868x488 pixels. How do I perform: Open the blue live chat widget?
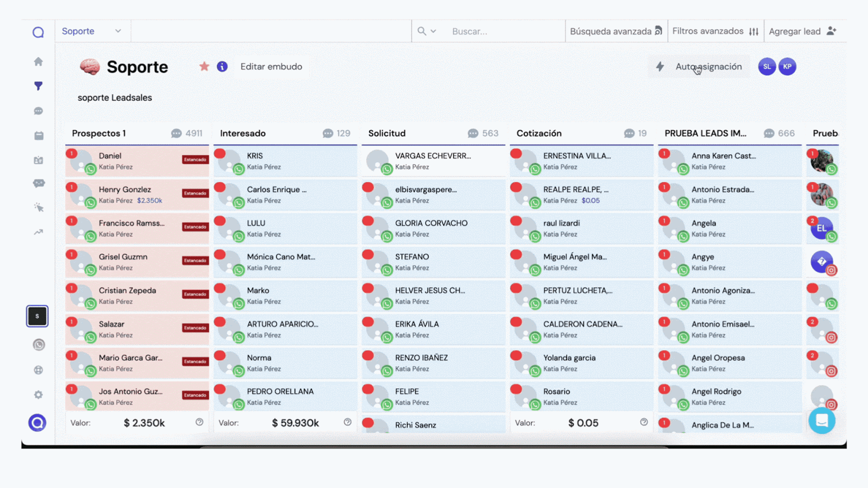pyautogui.click(x=822, y=421)
